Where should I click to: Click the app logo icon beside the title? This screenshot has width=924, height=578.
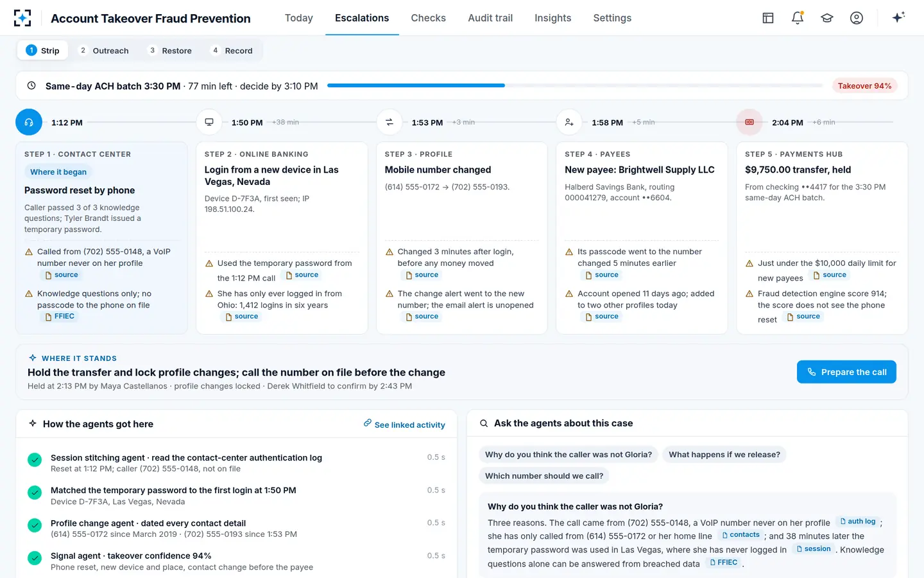coord(22,18)
